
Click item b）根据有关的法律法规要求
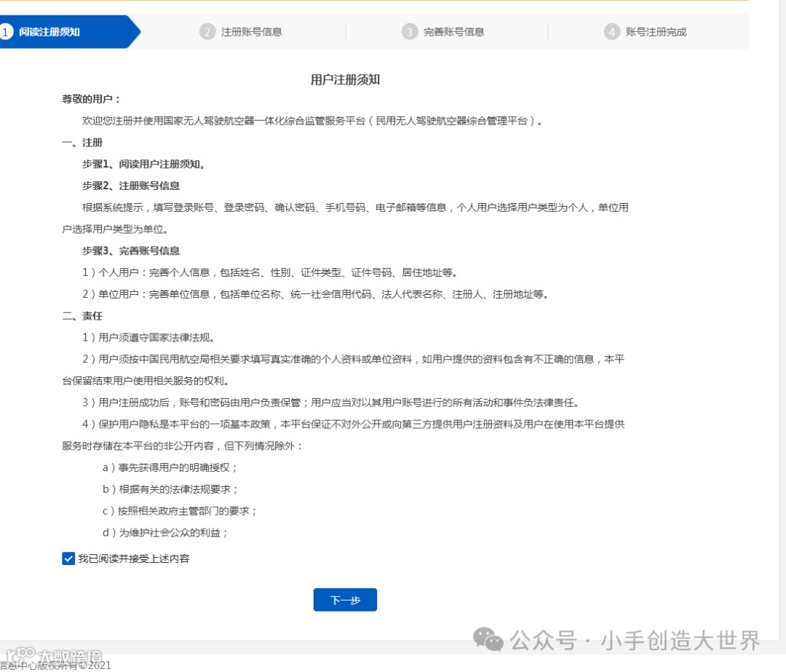tap(170, 489)
